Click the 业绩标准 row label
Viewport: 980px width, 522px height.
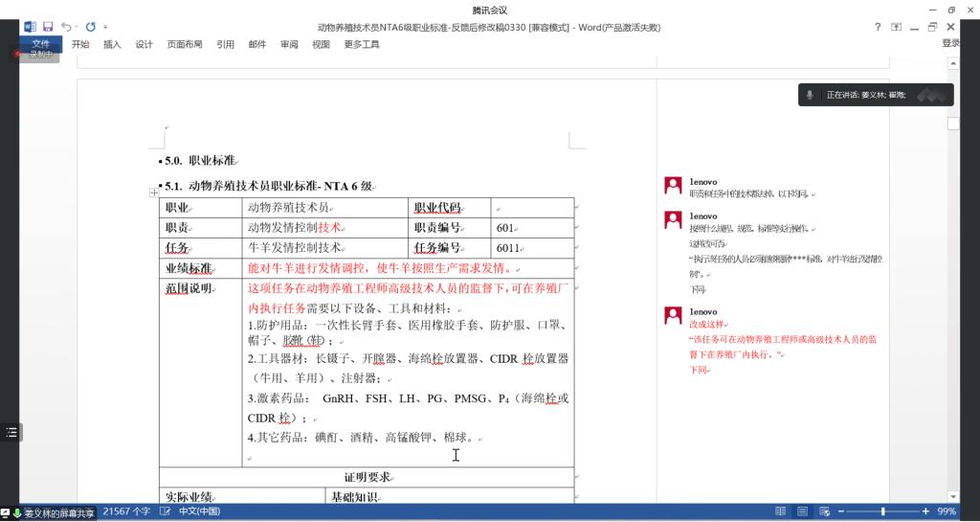click(x=189, y=269)
